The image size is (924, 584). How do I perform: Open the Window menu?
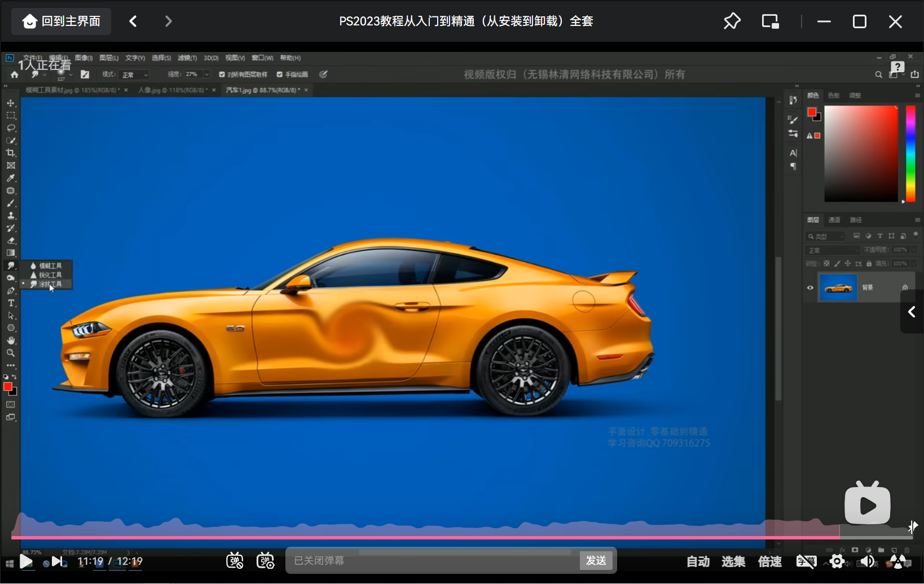click(x=262, y=58)
